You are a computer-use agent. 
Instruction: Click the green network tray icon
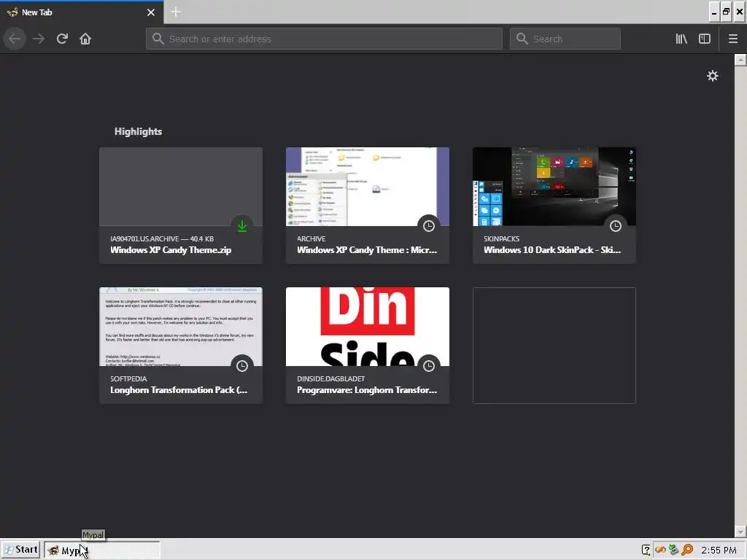click(673, 550)
